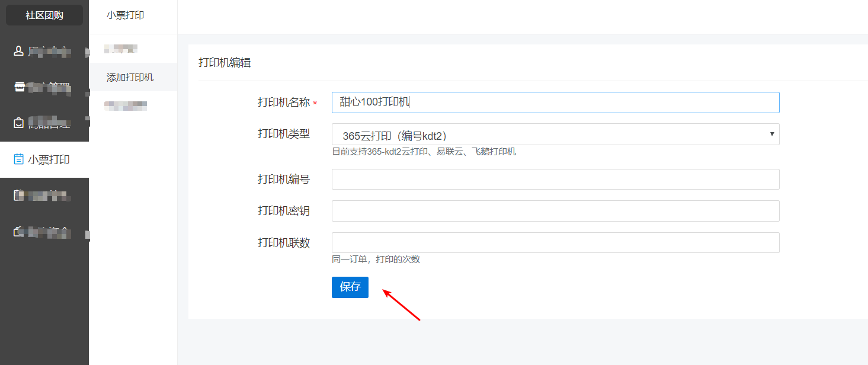Open the 社区团购 button at top-left

click(44, 15)
